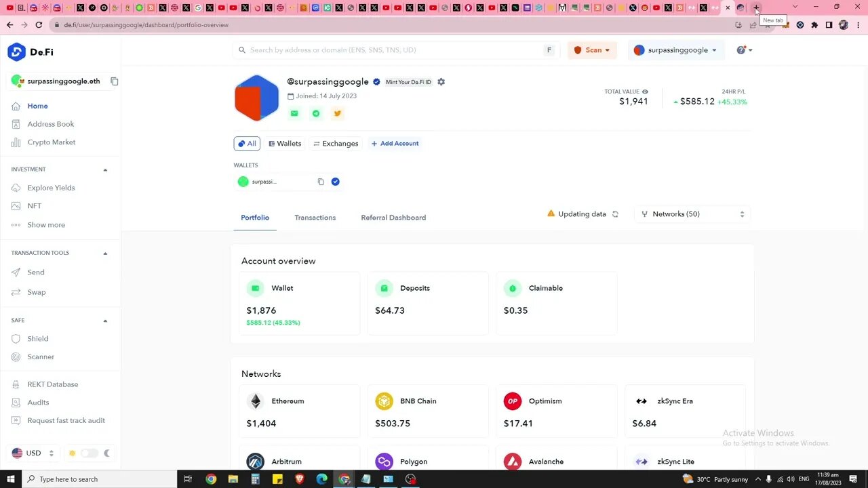
Task: Select the Wallets filter
Action: coord(285,144)
